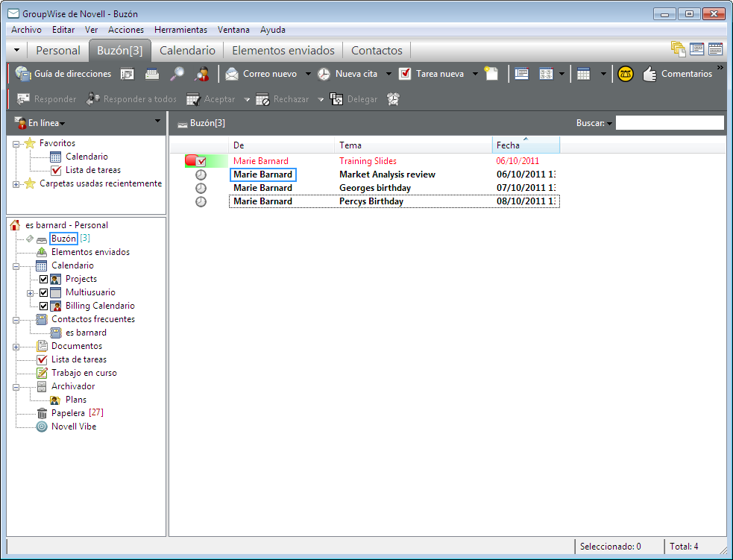The image size is (733, 560).
Task: Click the user contact search icon
Action: point(201,74)
